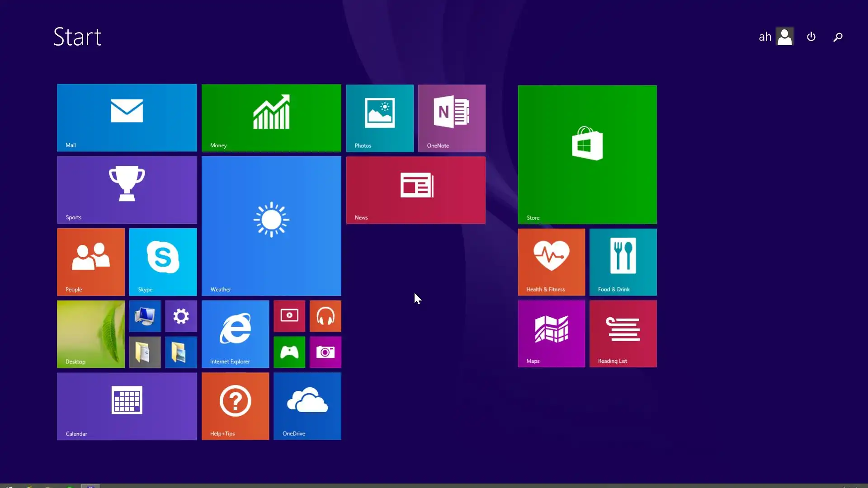Launch Internet Explorer
Viewport: 868px width, 488px height.
pos(235,334)
